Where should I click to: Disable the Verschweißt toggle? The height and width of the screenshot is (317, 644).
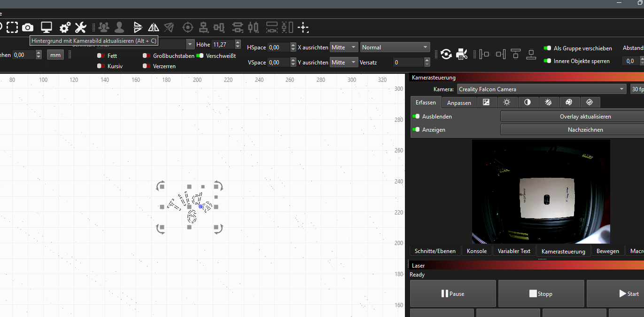click(x=200, y=55)
